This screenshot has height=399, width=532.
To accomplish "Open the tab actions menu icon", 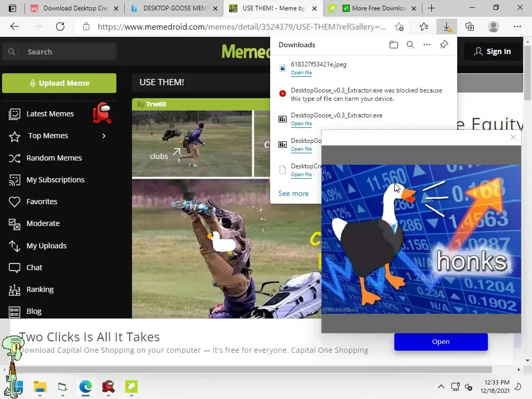I will 12,8.
